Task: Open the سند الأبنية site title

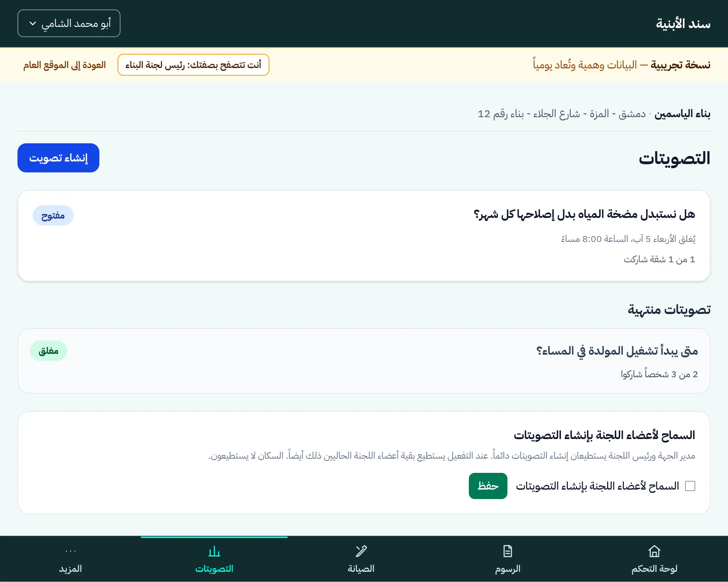Action: coord(683,24)
